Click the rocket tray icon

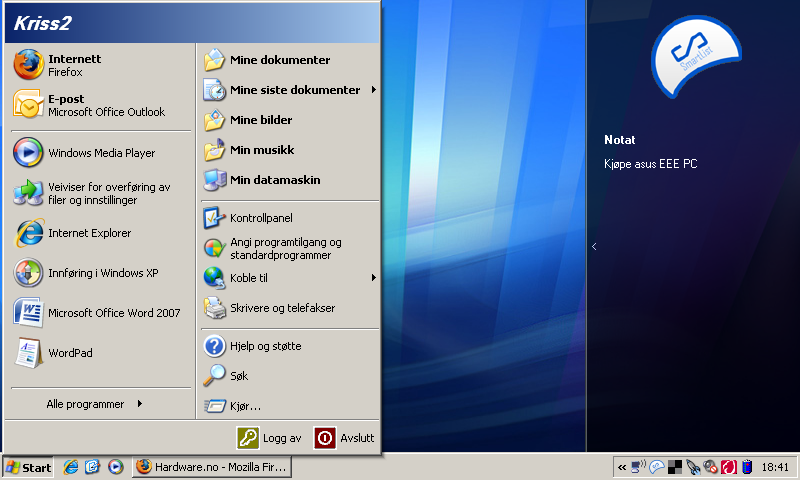pyautogui.click(x=692, y=467)
